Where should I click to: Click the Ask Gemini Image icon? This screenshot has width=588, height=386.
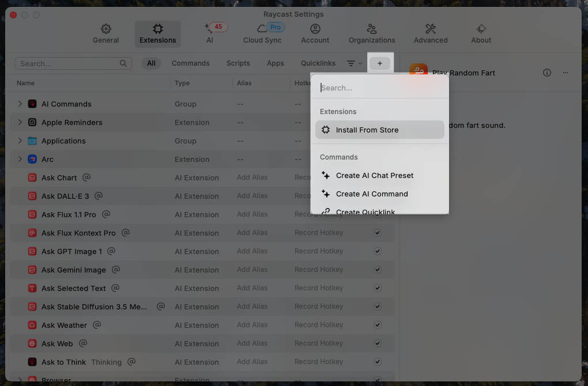(32, 270)
